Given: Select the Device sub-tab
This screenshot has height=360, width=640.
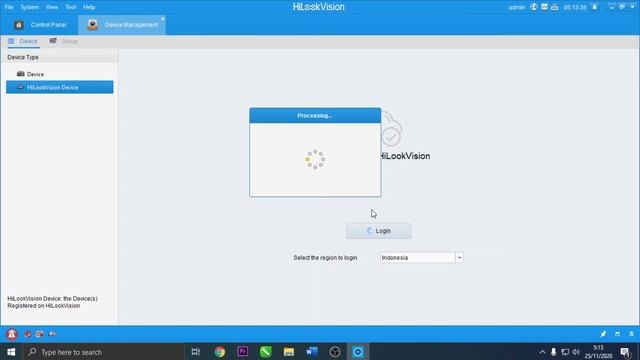Looking at the screenshot, I should click(x=23, y=41).
